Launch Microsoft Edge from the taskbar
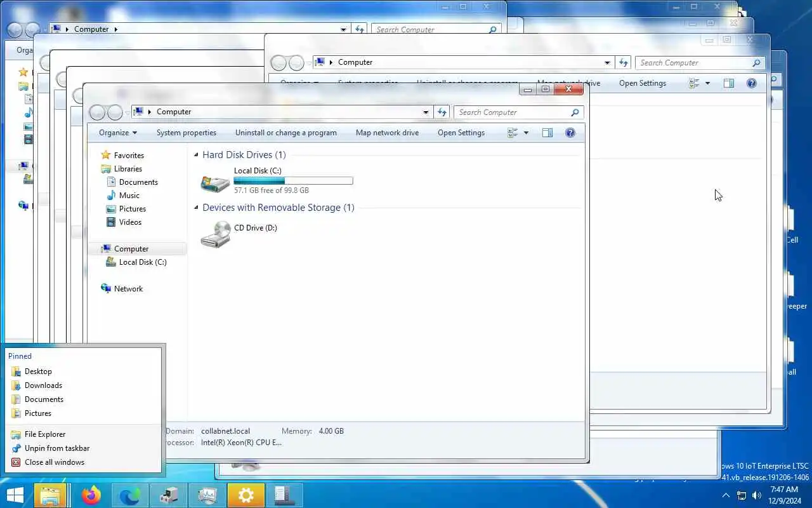This screenshot has height=508, width=812. tap(130, 495)
